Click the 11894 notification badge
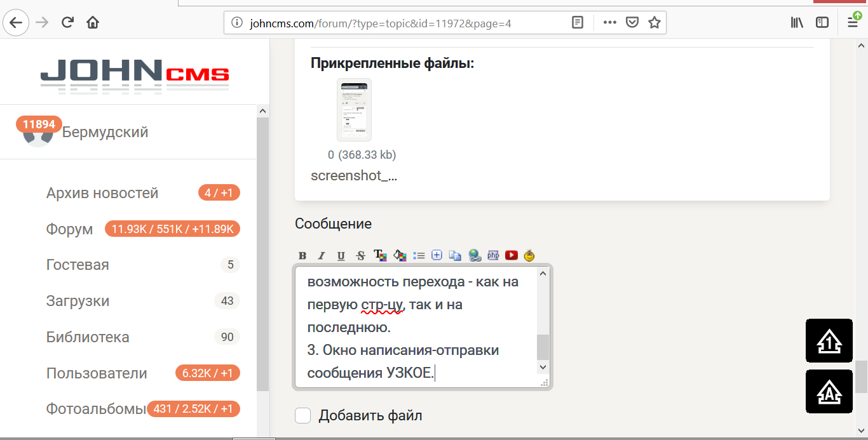868x440 pixels. (39, 124)
